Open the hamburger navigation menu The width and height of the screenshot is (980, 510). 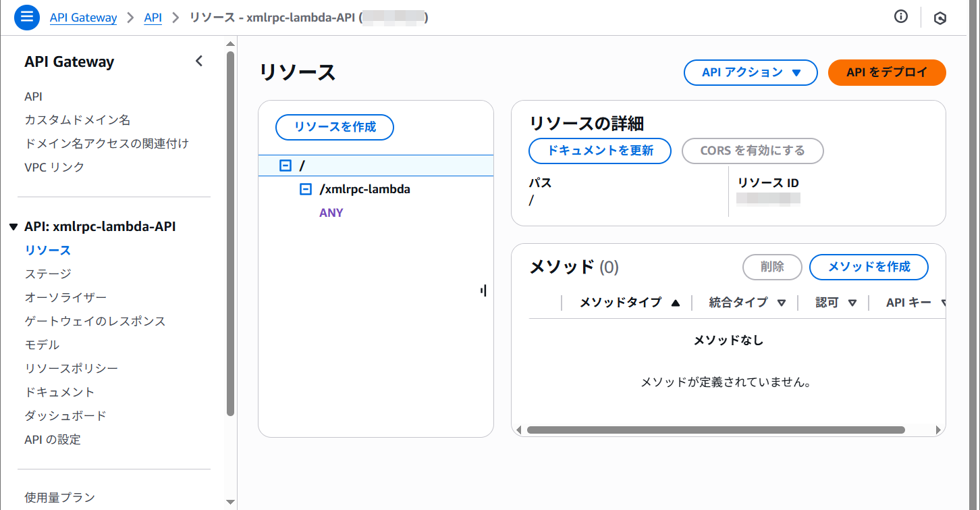[27, 18]
